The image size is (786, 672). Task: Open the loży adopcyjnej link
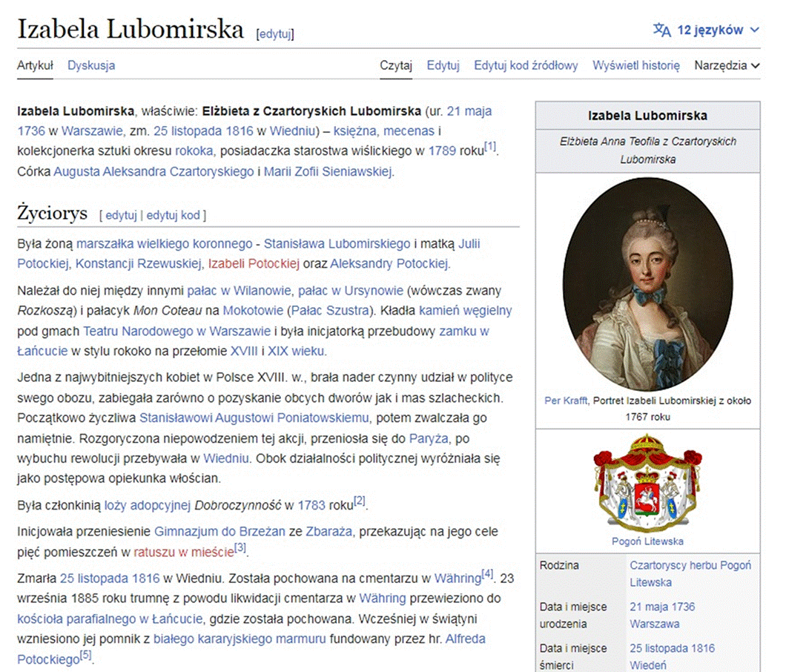tap(148, 506)
